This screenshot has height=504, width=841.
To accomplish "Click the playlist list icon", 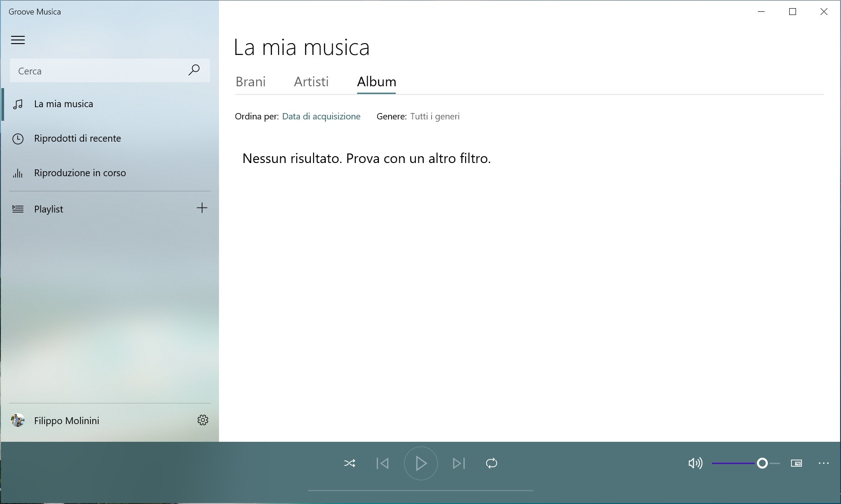I will click(18, 209).
